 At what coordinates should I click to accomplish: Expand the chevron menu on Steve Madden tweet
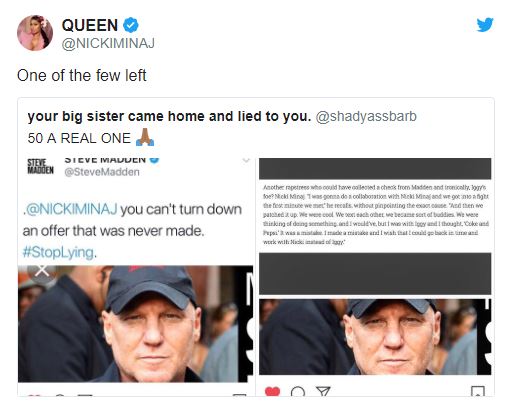coord(246,160)
